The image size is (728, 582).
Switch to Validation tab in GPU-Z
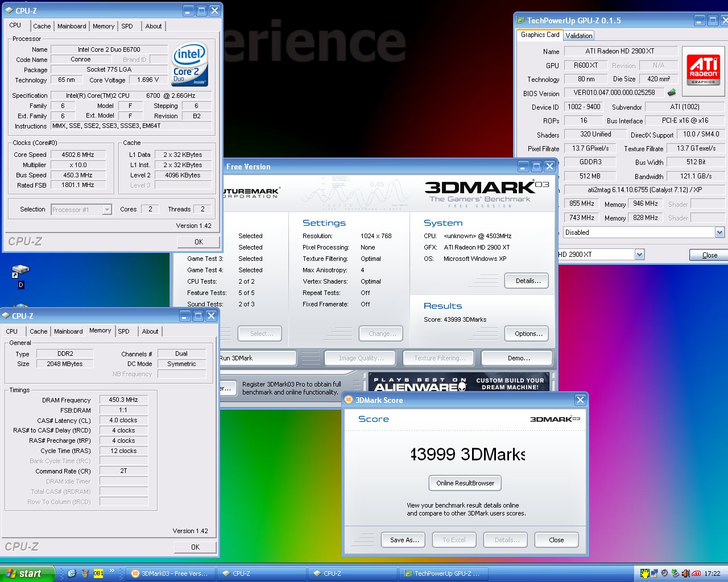pos(579,35)
